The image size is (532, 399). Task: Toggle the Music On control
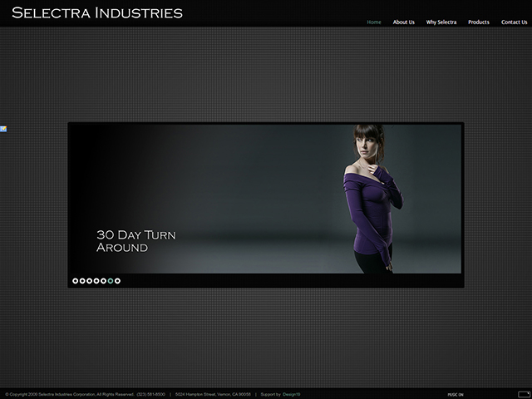click(x=456, y=394)
